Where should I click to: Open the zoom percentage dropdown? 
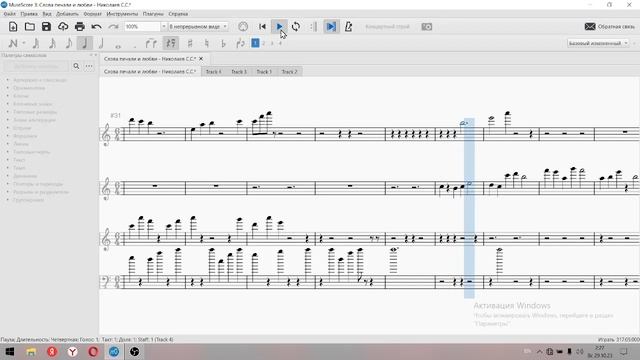click(164, 27)
